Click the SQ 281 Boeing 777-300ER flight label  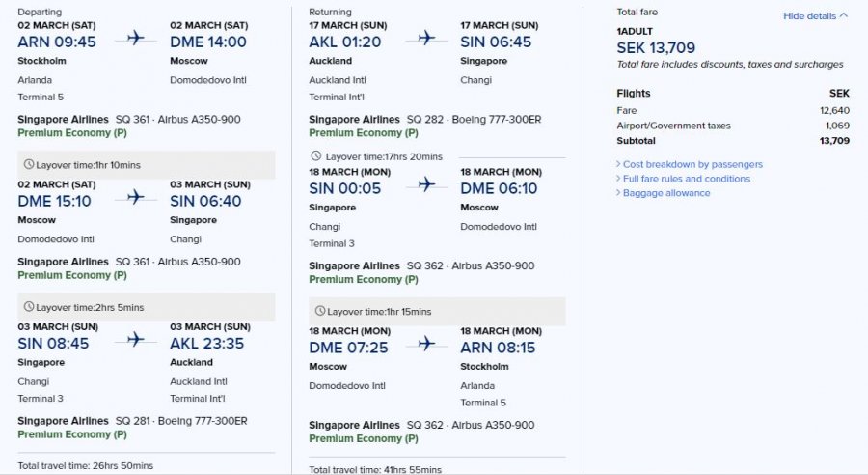pyautogui.click(x=181, y=421)
